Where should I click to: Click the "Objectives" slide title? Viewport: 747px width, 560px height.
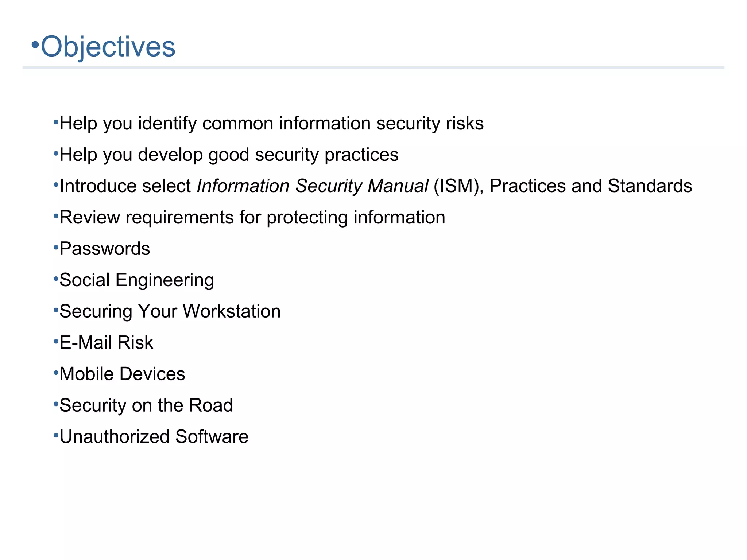(x=108, y=47)
